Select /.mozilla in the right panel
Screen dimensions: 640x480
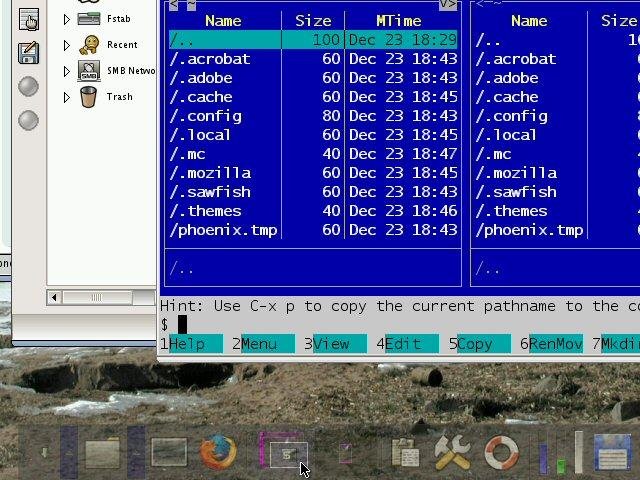click(x=516, y=173)
